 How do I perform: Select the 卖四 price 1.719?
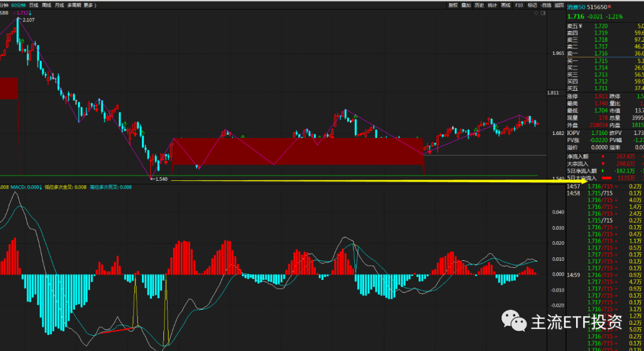click(601, 33)
